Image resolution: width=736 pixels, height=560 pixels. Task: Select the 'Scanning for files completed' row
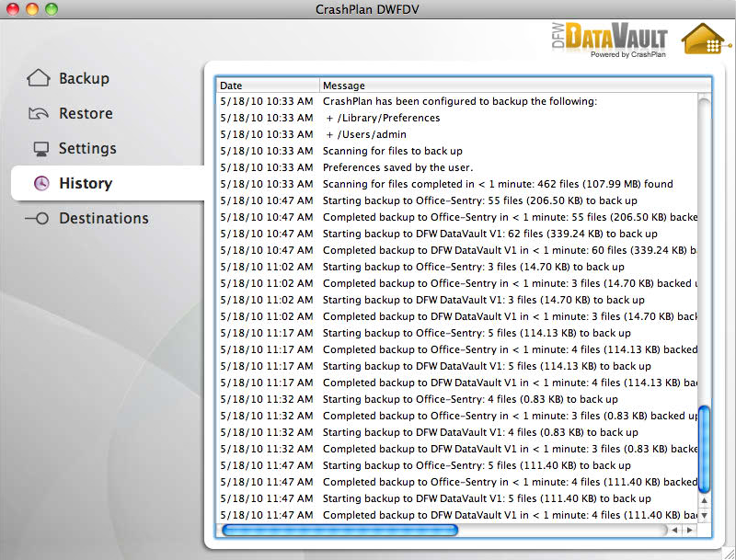click(457, 184)
